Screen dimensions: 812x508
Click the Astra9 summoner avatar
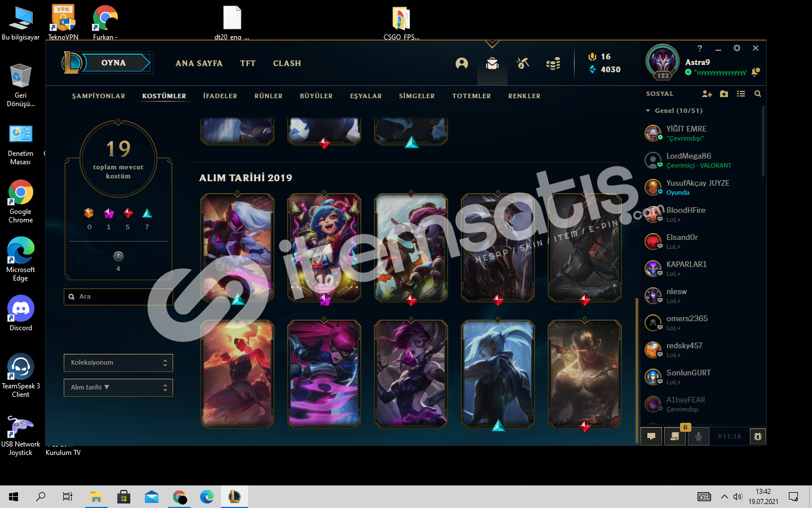[x=663, y=62]
